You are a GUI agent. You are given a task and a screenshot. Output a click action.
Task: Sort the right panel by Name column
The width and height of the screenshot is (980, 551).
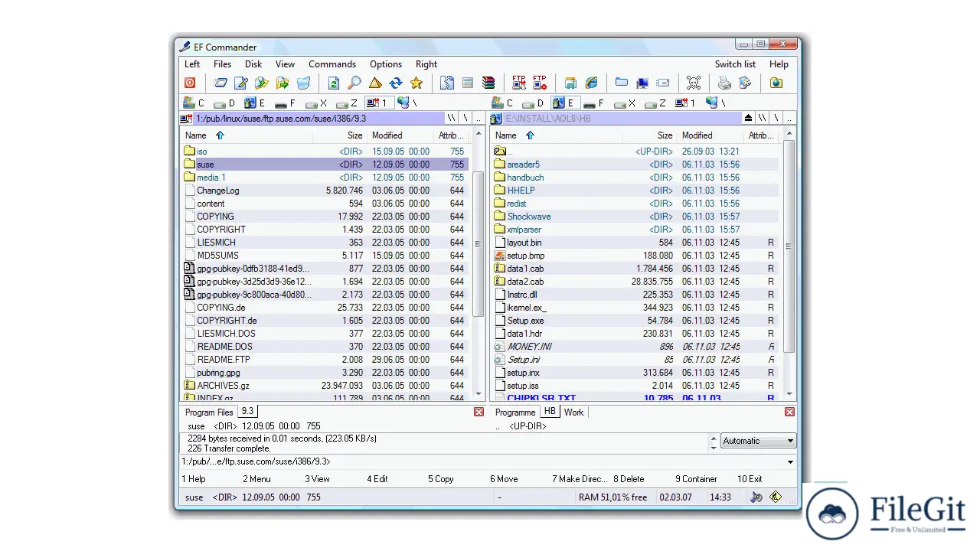[x=556, y=135]
